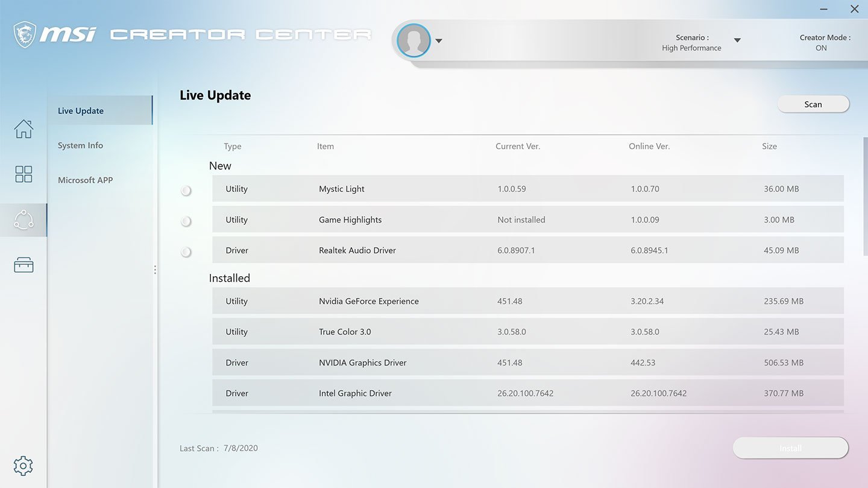Open the settings gear icon
Image resolution: width=868 pixels, height=488 pixels.
[x=23, y=466]
